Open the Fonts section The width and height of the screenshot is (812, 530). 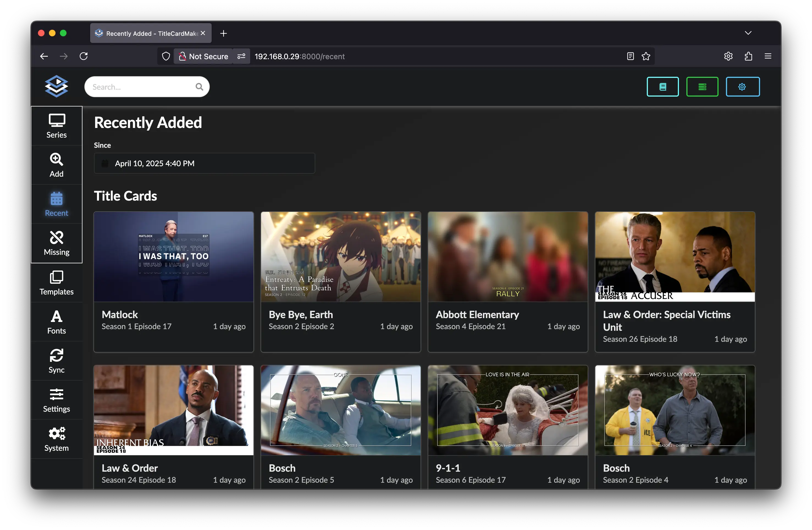click(x=57, y=322)
